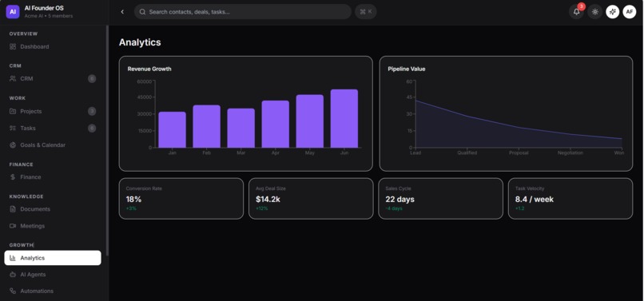644x301 pixels.
Task: Open AI Agents in the sidebar
Action: 53,275
